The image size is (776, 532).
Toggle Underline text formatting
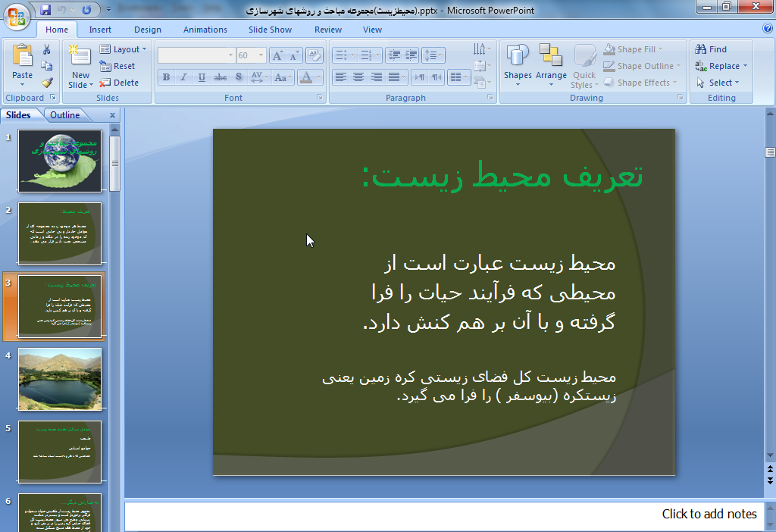[202, 77]
